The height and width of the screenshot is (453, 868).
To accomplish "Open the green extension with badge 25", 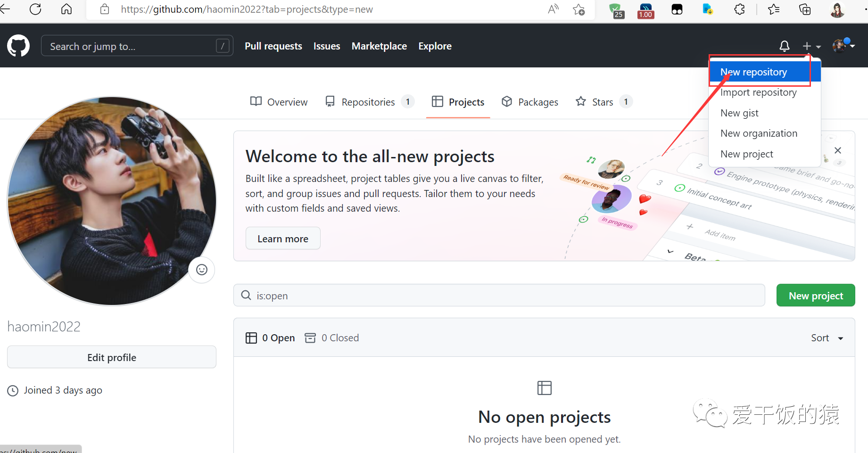I will click(616, 10).
